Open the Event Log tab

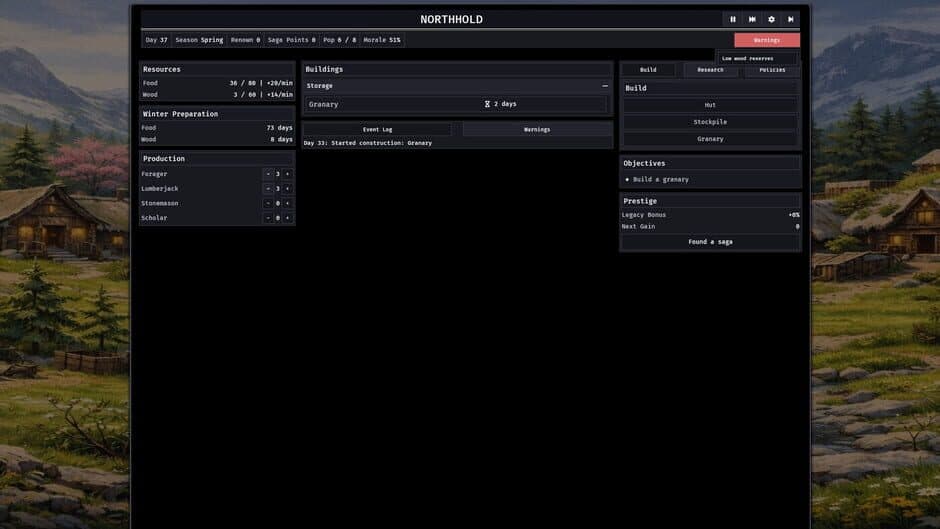[x=378, y=130]
